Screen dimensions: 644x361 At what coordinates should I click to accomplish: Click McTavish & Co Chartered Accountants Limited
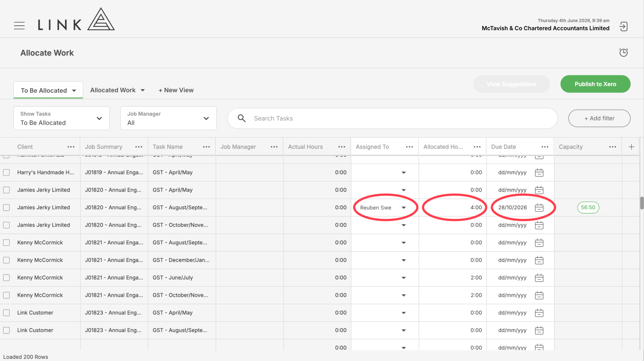click(x=545, y=28)
